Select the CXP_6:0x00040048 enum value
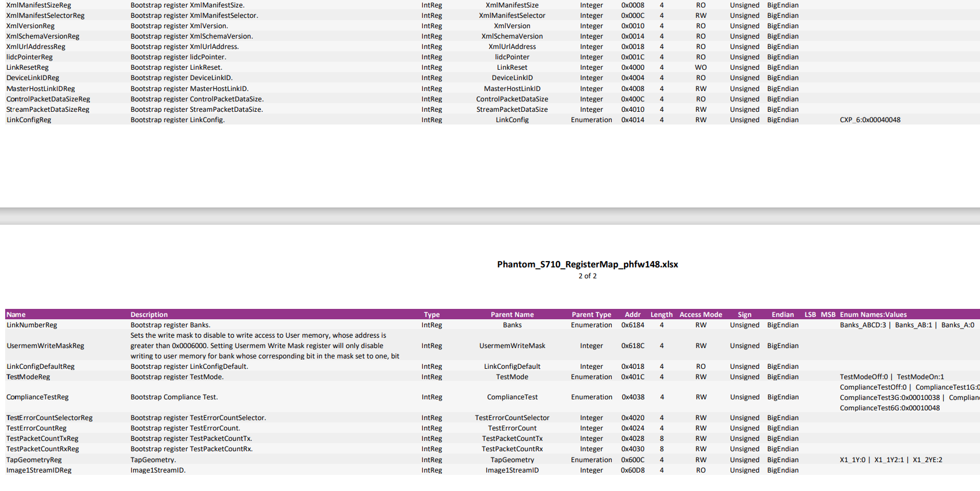The image size is (980, 491). click(870, 120)
